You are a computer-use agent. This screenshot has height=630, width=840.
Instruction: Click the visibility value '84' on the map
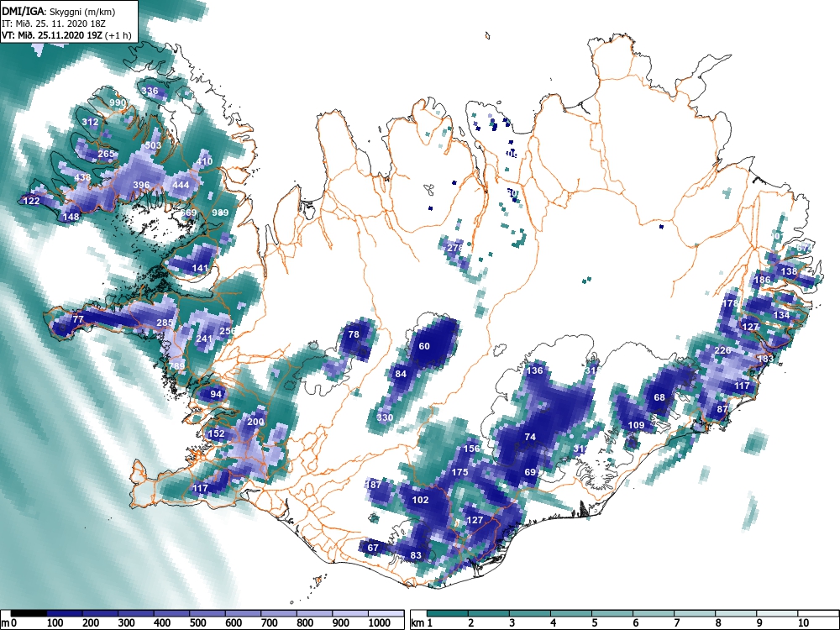401,374
